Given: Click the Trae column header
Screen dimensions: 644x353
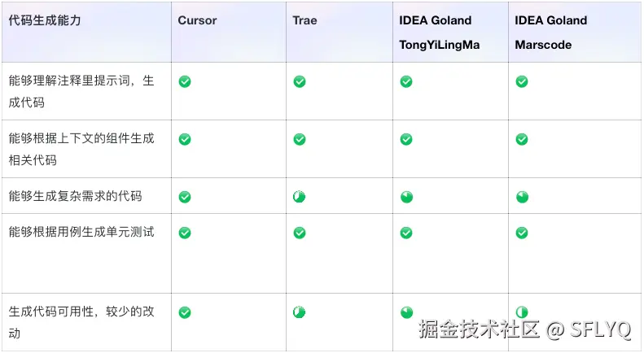Looking at the screenshot, I should (304, 20).
